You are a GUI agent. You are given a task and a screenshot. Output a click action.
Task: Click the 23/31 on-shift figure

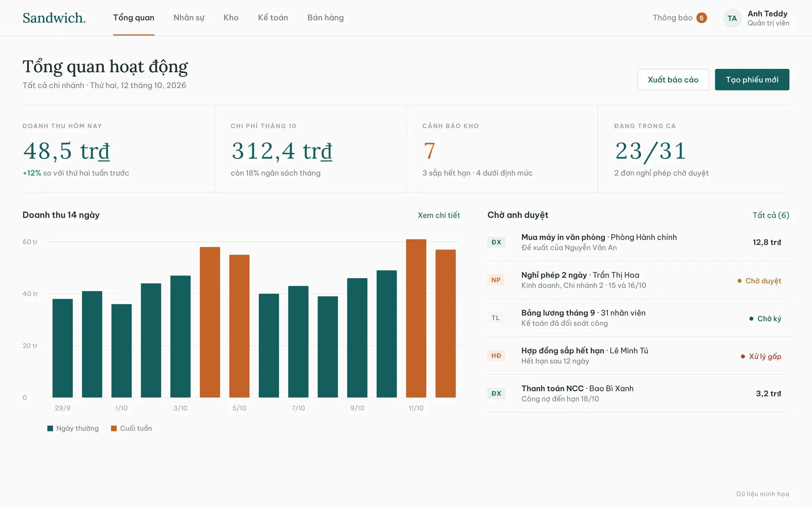pos(651,151)
